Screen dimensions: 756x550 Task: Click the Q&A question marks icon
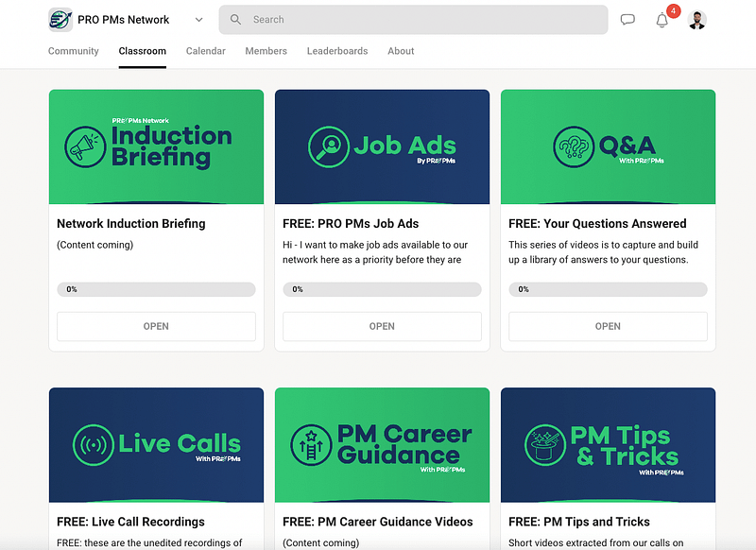point(573,146)
